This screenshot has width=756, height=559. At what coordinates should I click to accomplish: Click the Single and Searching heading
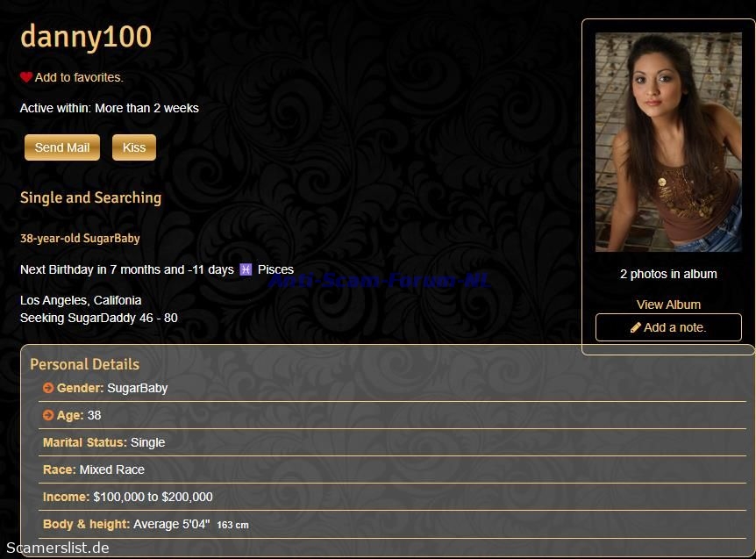coord(90,197)
